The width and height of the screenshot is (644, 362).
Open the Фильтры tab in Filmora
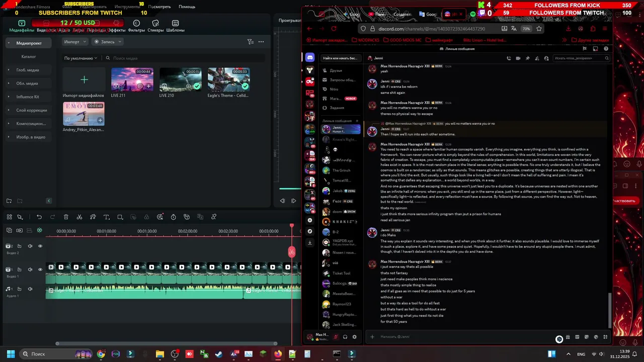click(x=136, y=26)
